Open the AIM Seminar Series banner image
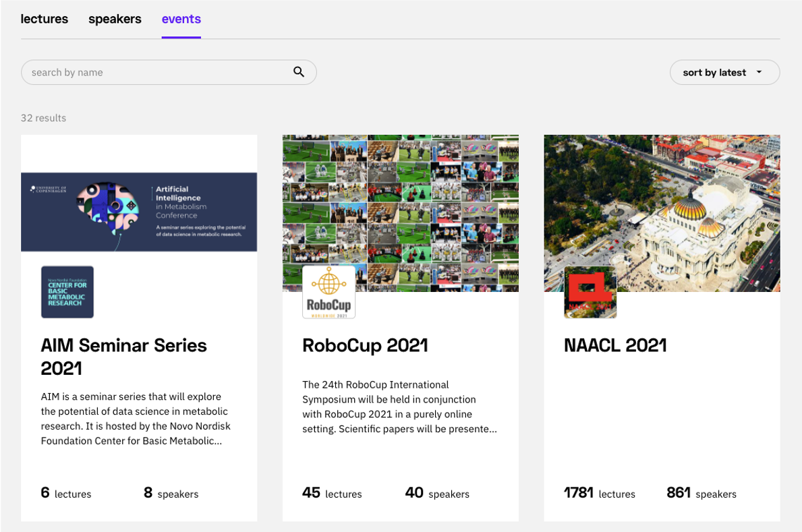The height and width of the screenshot is (532, 802). (x=139, y=212)
